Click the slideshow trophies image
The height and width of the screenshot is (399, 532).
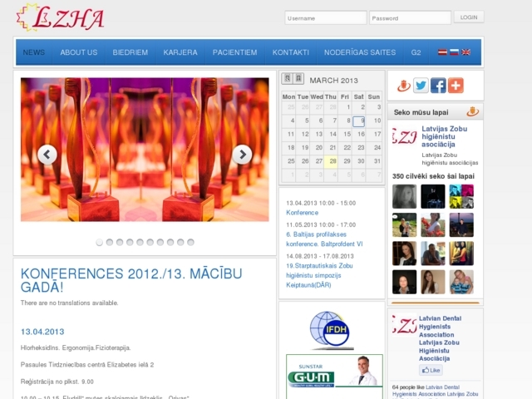(x=145, y=150)
